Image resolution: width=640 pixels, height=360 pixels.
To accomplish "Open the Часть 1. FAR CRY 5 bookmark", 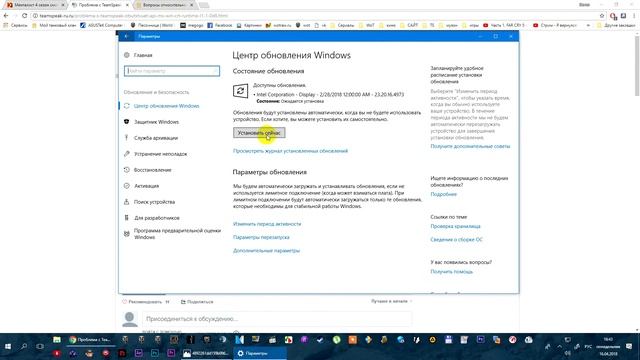I will coord(504,25).
